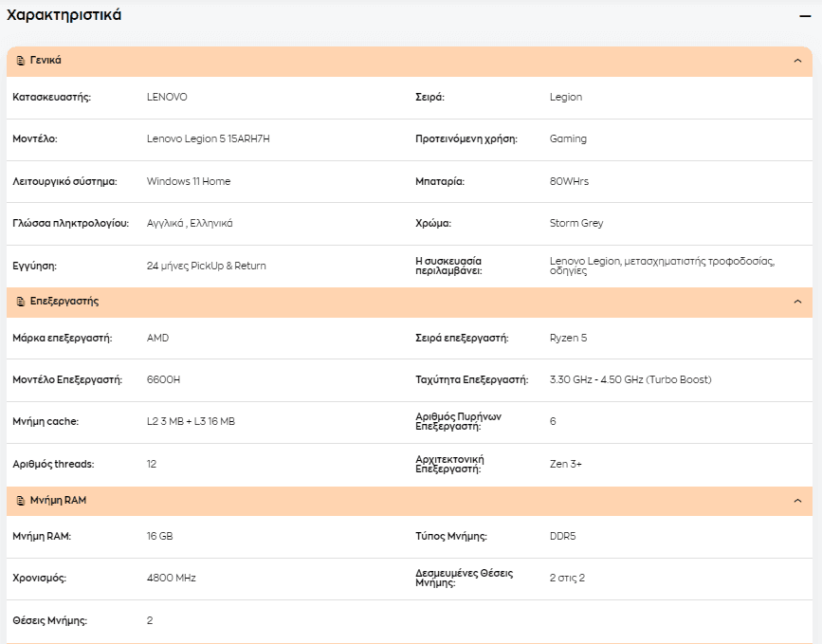Select the DDR5 memory type value
Viewport: 822px width, 644px height.
tap(562, 537)
